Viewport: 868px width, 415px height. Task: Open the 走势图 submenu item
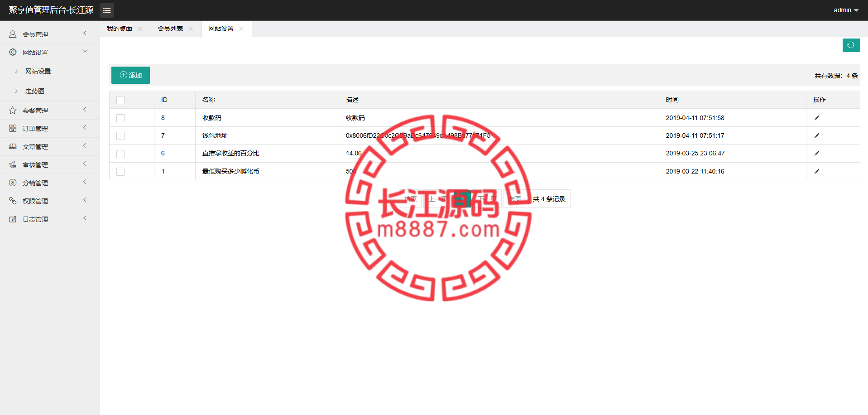(x=35, y=91)
